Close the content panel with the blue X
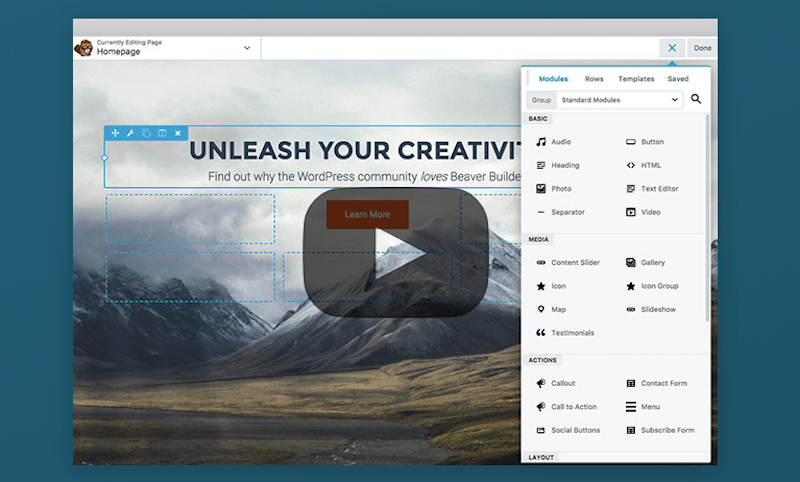Image resolution: width=800 pixels, height=482 pixels. (x=673, y=48)
